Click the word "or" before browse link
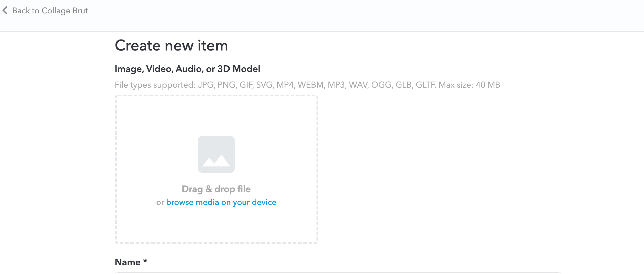 (x=160, y=202)
